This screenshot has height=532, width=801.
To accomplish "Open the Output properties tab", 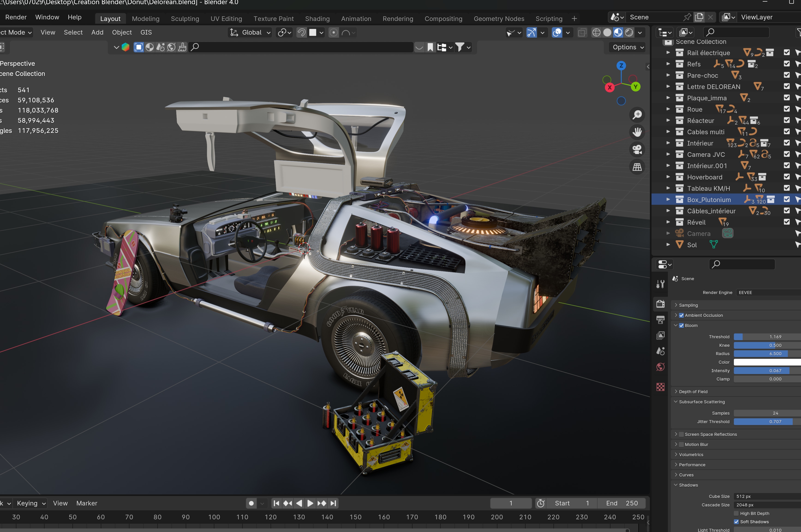I will coord(661,320).
